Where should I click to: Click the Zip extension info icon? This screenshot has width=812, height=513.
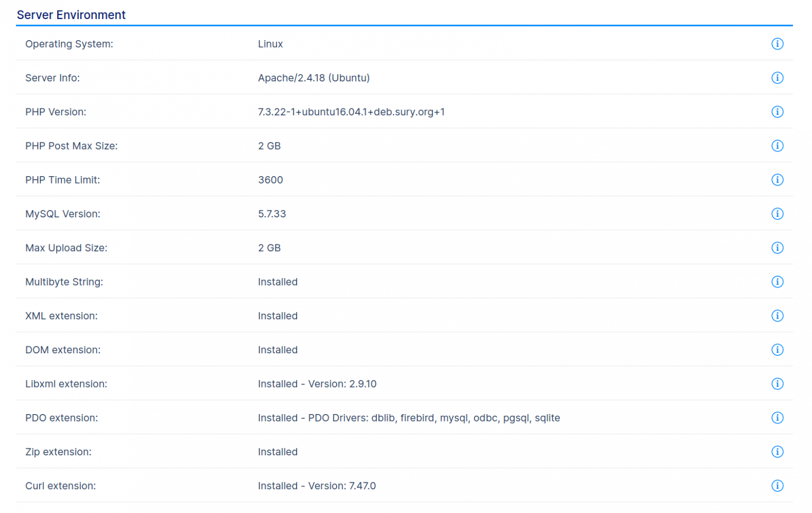click(x=778, y=452)
